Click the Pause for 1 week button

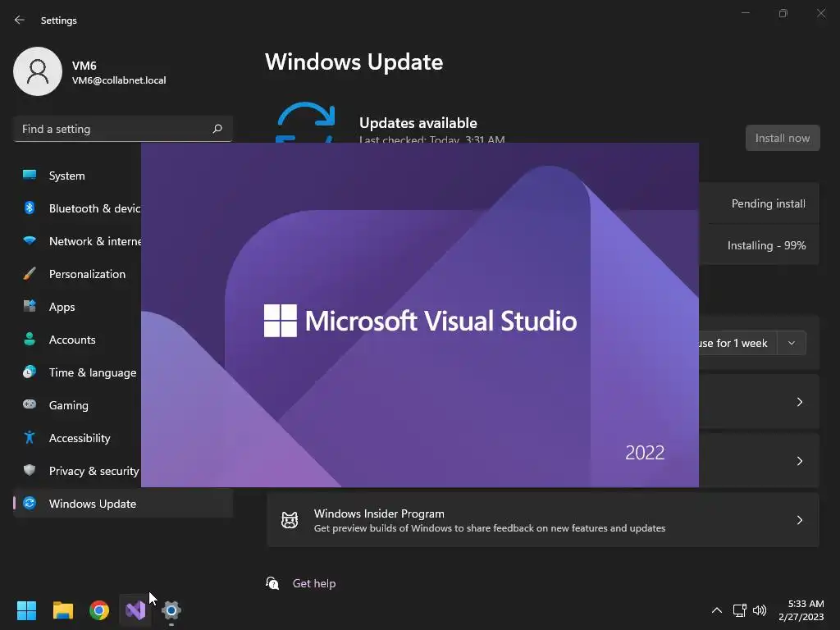pos(738,343)
